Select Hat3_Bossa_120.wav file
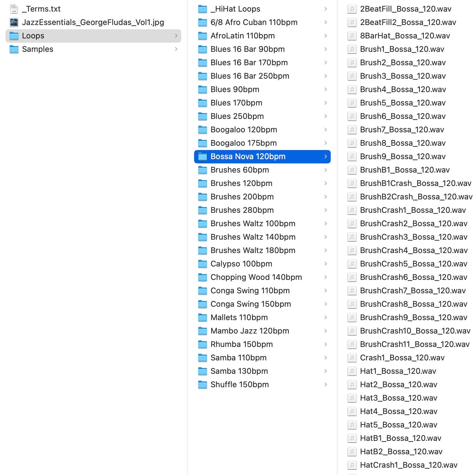Viewport: 476px width, 475px height. tap(398, 398)
